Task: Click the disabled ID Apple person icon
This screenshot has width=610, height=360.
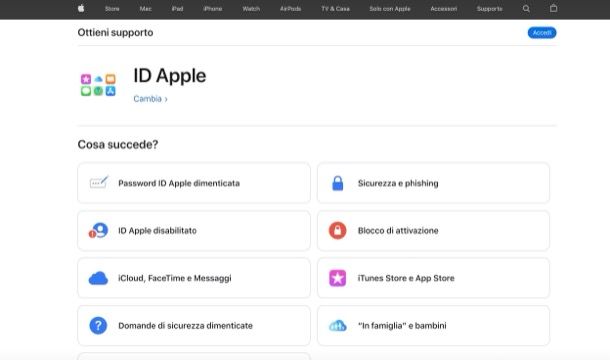Action: click(x=98, y=230)
